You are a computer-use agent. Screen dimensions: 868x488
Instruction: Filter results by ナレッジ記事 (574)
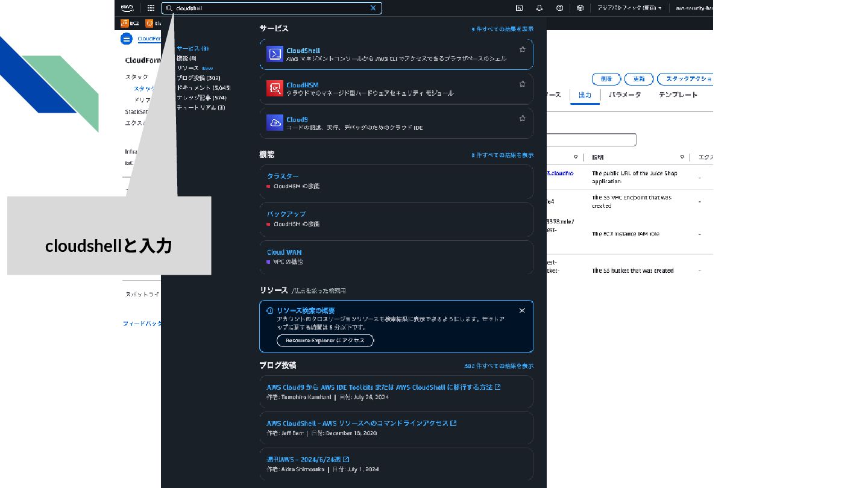click(201, 98)
